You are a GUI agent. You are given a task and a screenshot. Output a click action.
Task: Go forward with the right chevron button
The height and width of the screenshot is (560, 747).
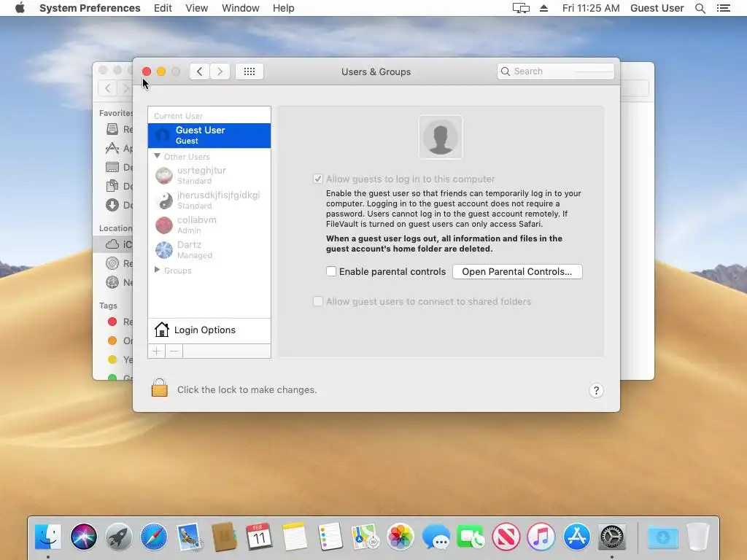(x=220, y=71)
